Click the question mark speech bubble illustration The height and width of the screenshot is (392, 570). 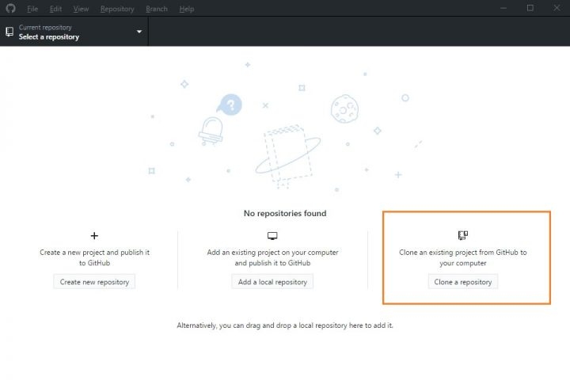[x=230, y=105]
